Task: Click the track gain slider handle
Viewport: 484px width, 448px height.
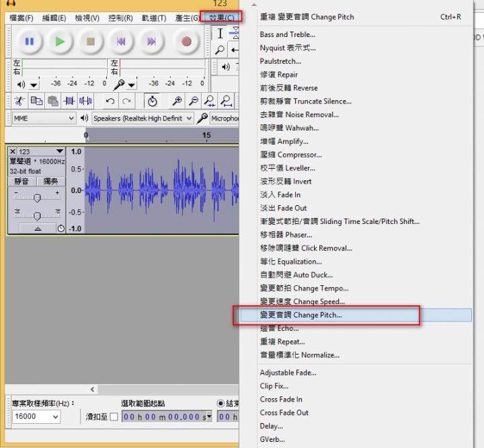Action: point(37,198)
